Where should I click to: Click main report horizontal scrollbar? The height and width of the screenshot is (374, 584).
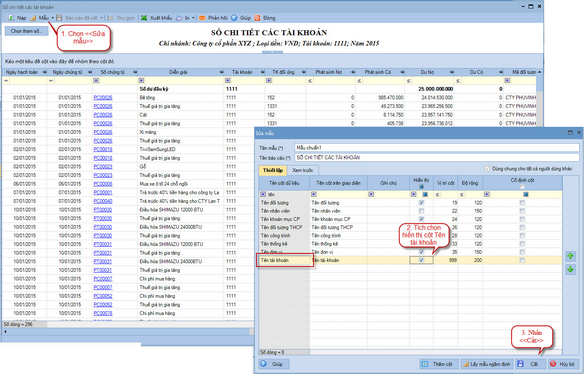click(128, 331)
